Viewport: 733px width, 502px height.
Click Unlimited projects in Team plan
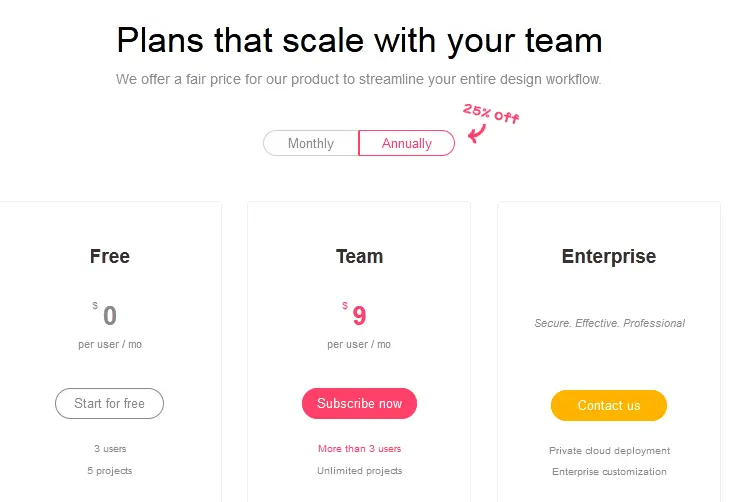(359, 471)
